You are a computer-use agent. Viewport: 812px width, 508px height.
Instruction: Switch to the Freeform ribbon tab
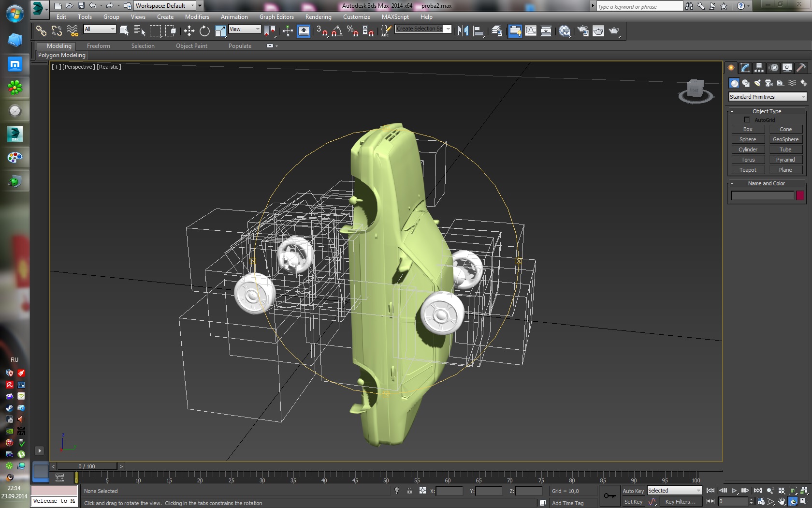pyautogui.click(x=98, y=46)
